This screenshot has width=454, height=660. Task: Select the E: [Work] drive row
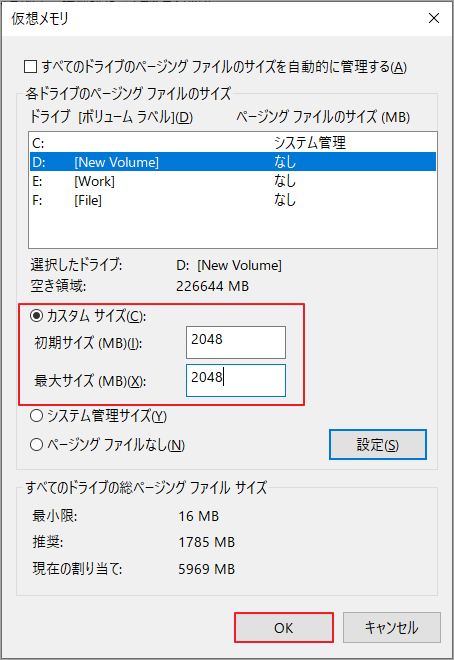point(233,181)
